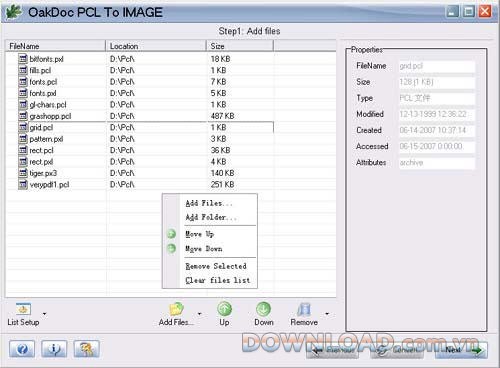500x368 pixels.
Task: Click the Accessed date field
Action: (437, 146)
